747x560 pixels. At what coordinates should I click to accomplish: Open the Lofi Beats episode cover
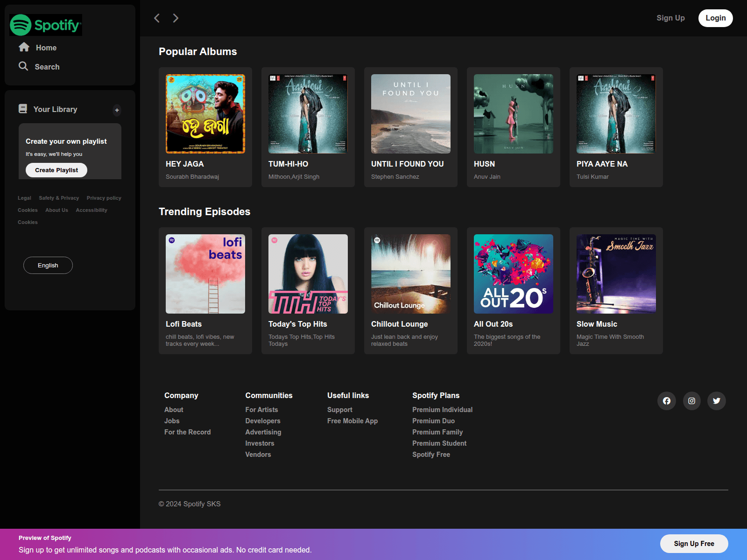[205, 274]
